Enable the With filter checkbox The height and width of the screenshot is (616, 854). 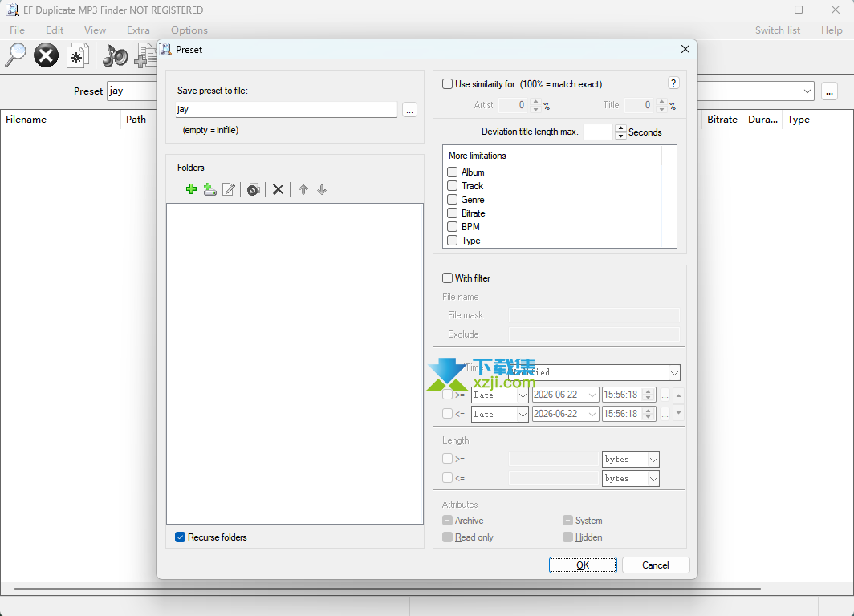447,278
